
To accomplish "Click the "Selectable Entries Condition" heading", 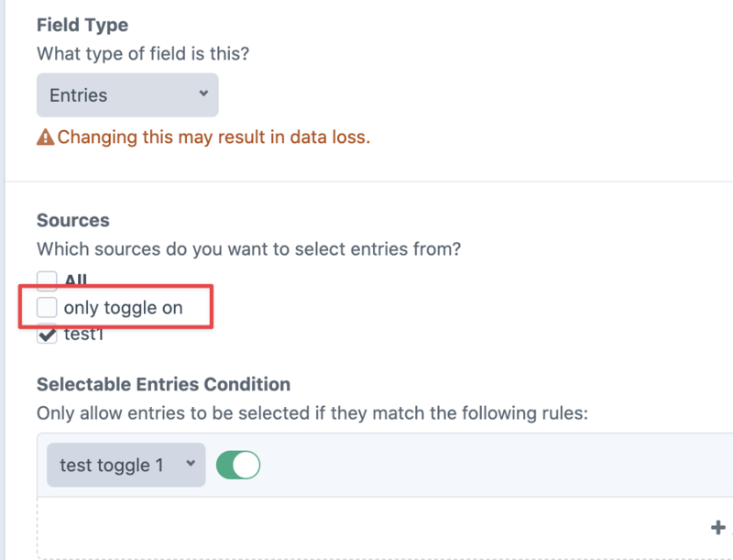I will [x=163, y=384].
